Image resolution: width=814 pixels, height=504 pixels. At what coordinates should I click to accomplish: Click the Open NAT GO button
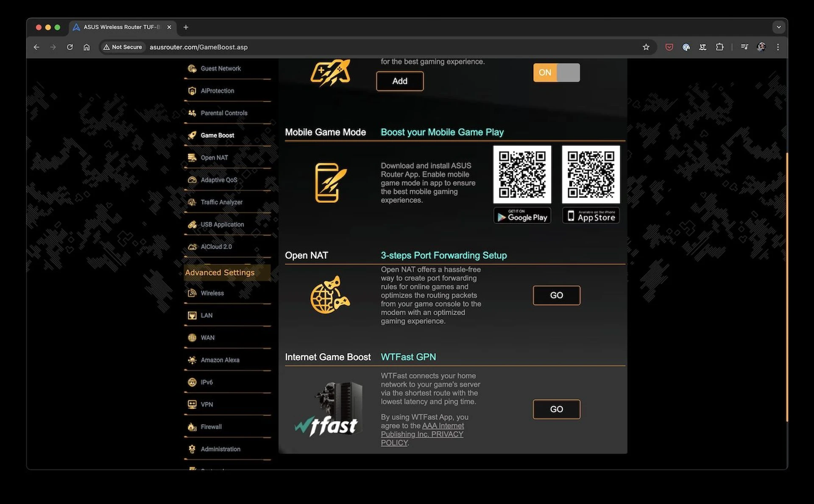(556, 295)
